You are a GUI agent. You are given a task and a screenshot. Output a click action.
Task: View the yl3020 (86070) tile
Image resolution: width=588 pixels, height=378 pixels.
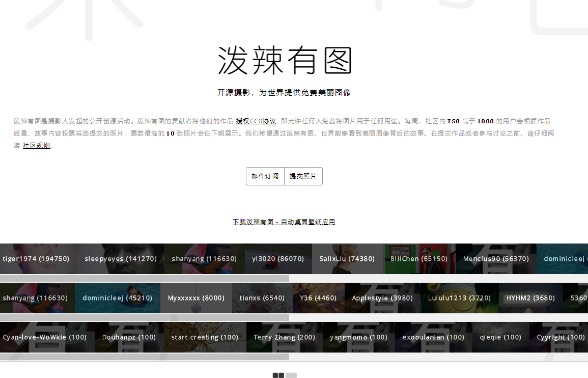[278, 259]
